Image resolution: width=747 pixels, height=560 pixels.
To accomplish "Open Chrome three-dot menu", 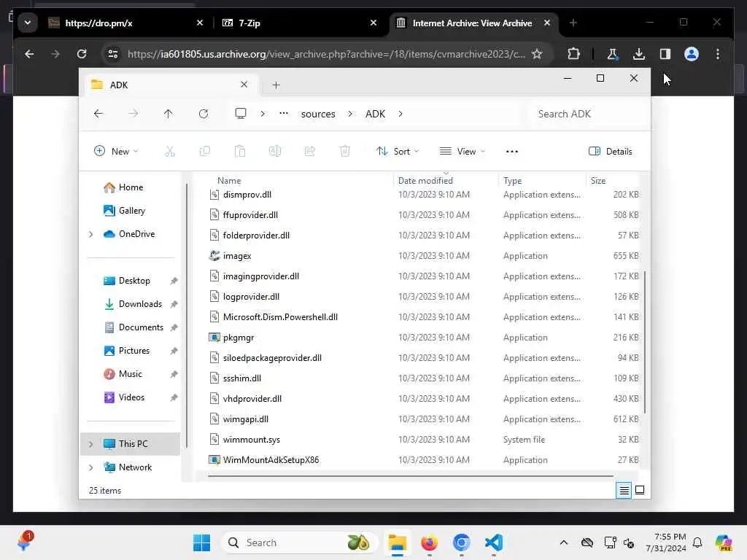I will [x=718, y=54].
